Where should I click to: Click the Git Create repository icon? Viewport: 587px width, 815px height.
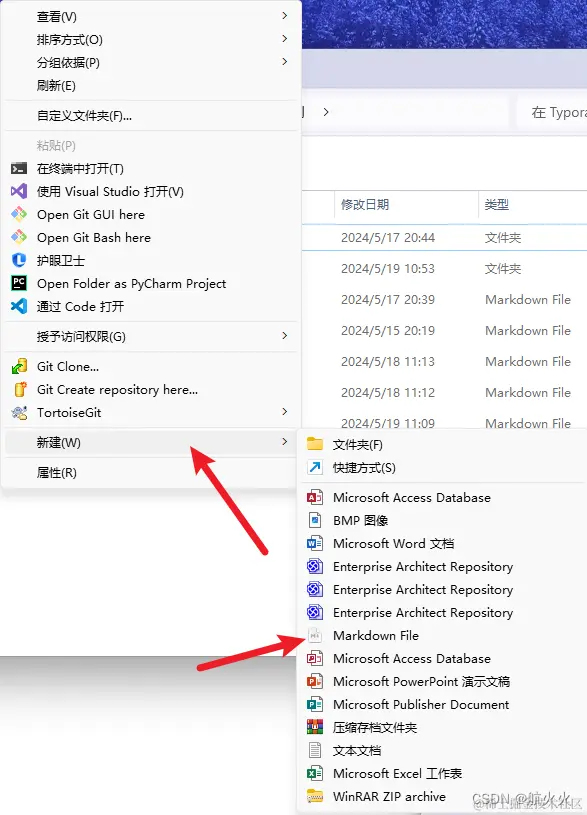[20, 389]
